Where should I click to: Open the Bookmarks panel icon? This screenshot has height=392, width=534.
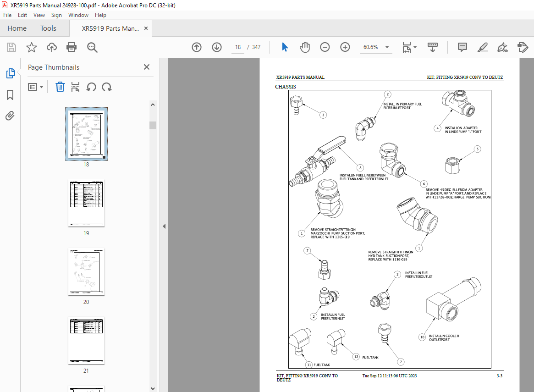coord(10,95)
